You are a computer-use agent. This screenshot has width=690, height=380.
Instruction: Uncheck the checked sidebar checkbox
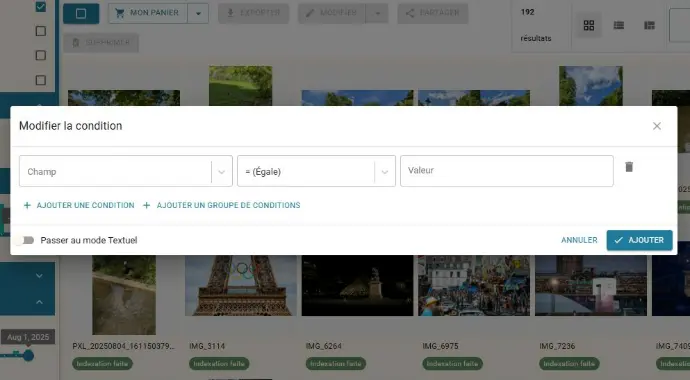tap(40, 7)
